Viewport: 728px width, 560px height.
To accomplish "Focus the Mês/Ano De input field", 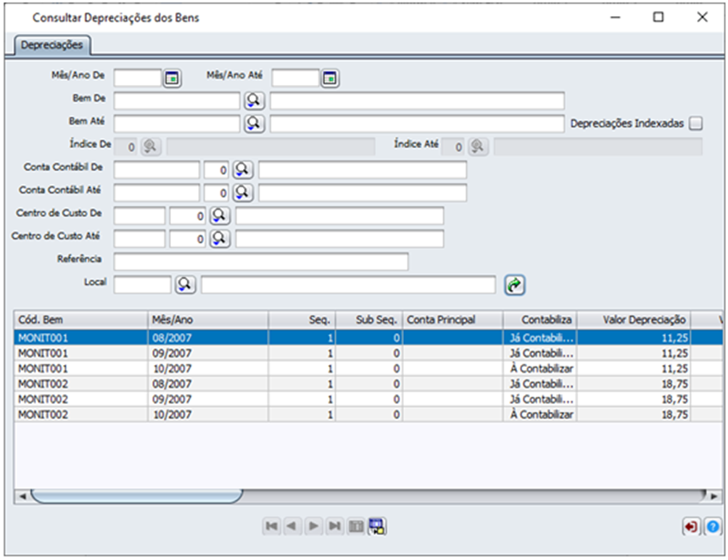I will (138, 78).
